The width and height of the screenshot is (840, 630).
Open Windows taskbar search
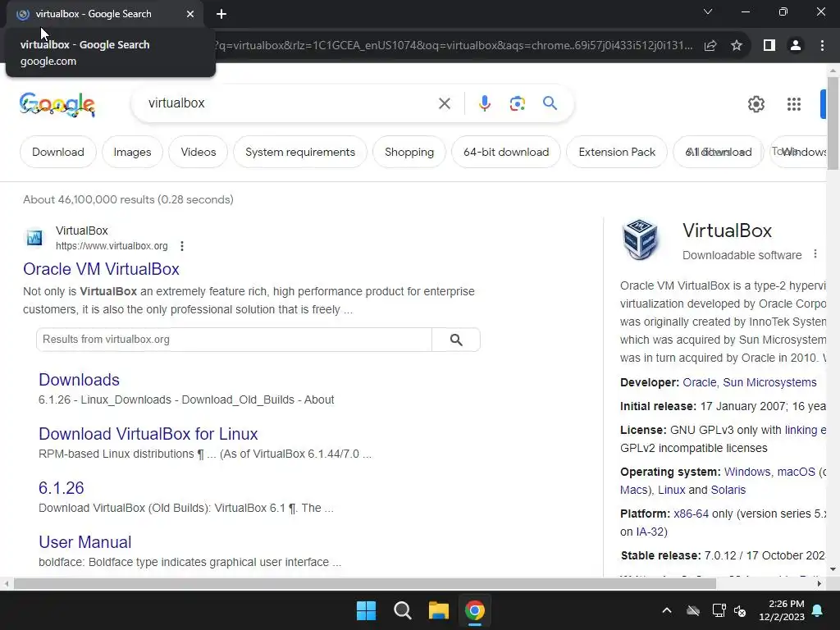(x=402, y=610)
